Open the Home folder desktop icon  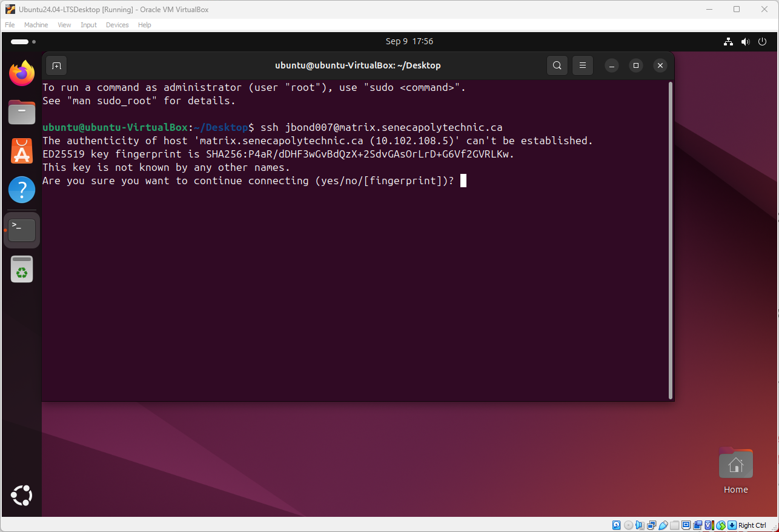click(735, 465)
